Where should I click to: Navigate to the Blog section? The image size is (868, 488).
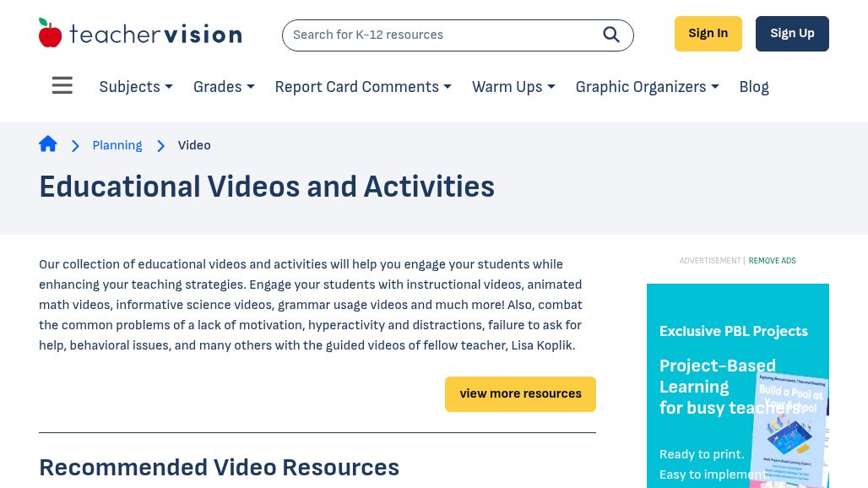point(753,87)
